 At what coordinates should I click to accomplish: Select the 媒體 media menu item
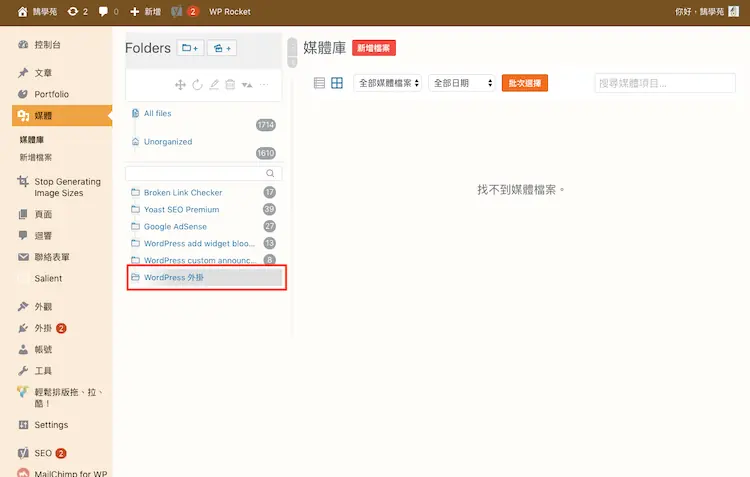point(62,116)
